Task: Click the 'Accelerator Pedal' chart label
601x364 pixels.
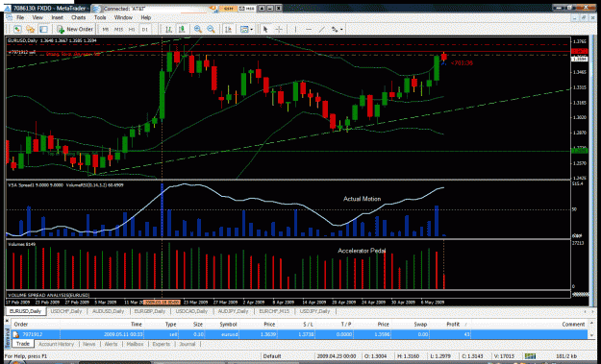Action: (x=362, y=251)
